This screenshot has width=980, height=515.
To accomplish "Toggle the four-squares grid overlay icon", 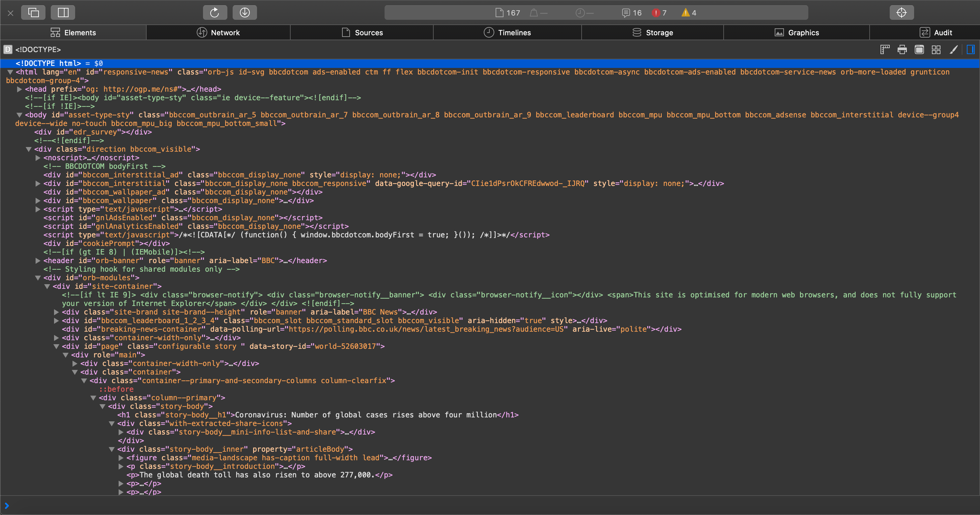I will pos(936,49).
